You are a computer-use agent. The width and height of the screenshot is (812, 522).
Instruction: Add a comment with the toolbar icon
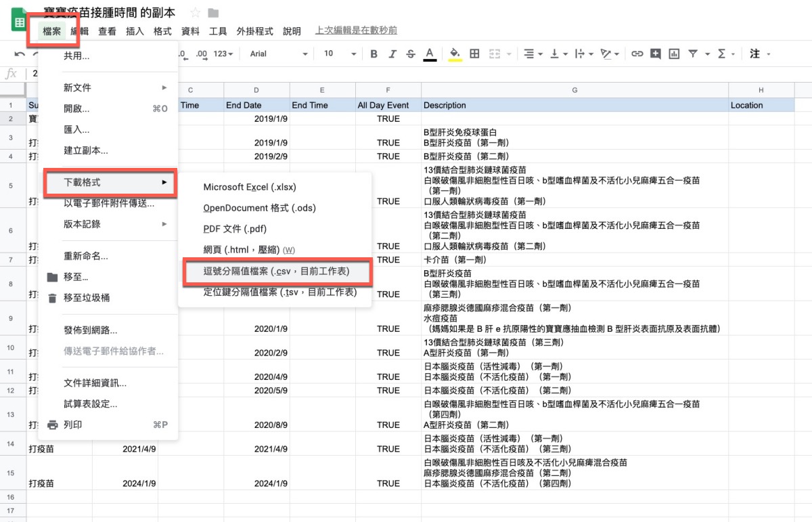pos(655,54)
